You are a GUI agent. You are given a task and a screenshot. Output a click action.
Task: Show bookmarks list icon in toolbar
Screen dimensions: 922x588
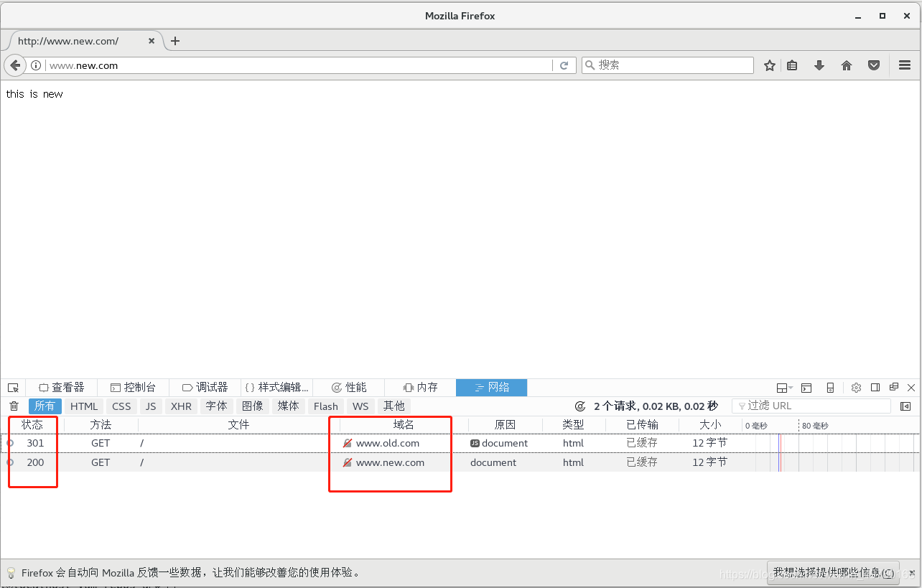click(792, 65)
